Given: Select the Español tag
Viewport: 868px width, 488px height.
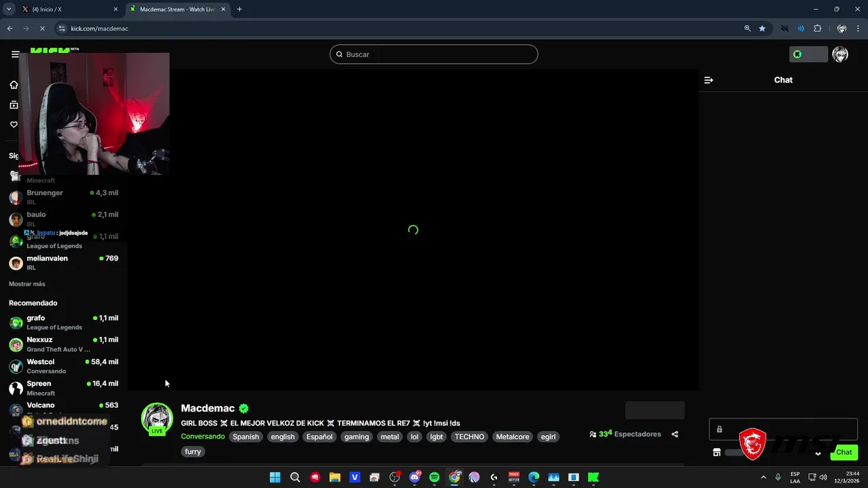Looking at the screenshot, I should (319, 436).
